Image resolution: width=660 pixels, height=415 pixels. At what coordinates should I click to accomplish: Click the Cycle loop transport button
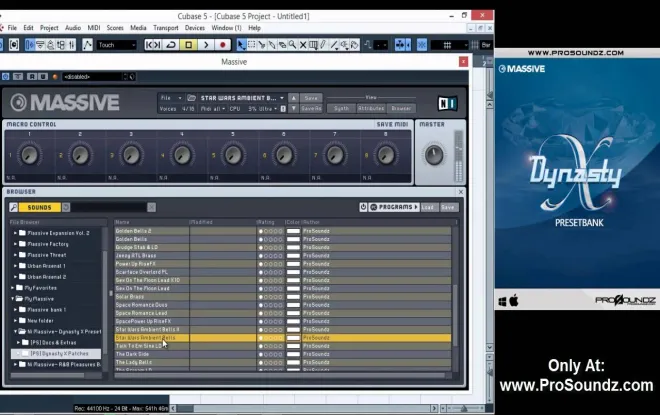[x=171, y=45]
